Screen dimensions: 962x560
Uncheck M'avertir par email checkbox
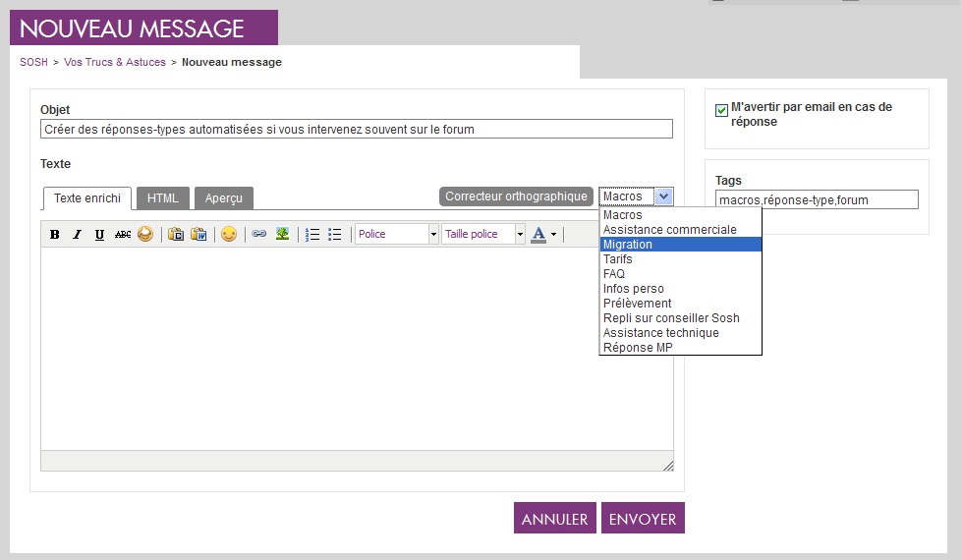pyautogui.click(x=721, y=109)
